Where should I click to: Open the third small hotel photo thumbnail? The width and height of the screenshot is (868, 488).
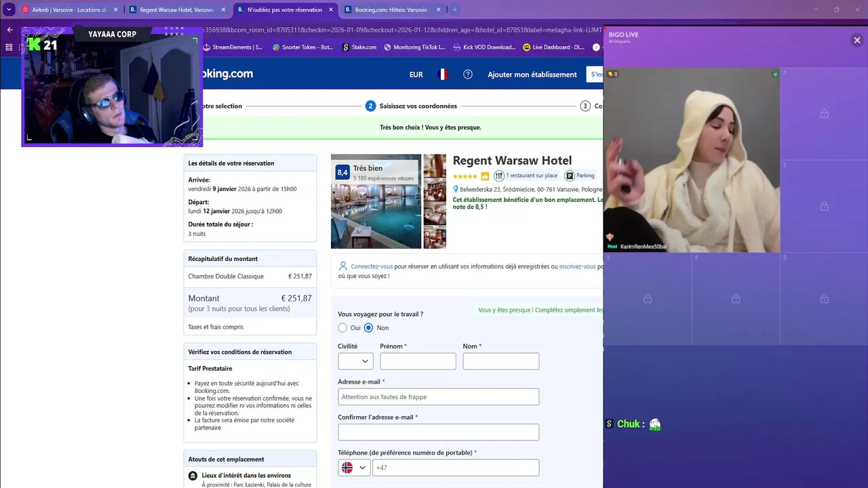point(435,213)
